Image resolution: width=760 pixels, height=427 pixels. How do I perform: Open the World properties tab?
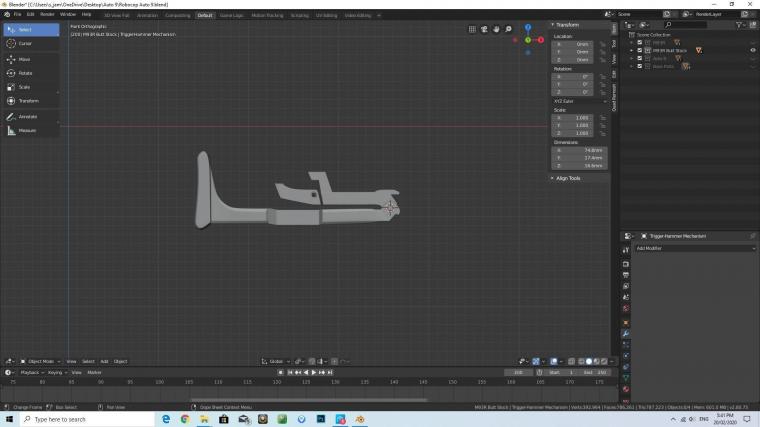(x=626, y=308)
